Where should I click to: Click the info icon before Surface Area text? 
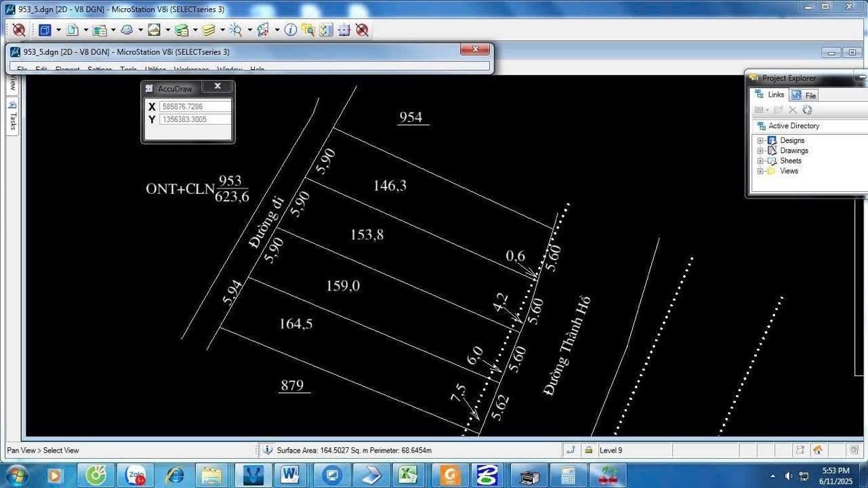268,450
